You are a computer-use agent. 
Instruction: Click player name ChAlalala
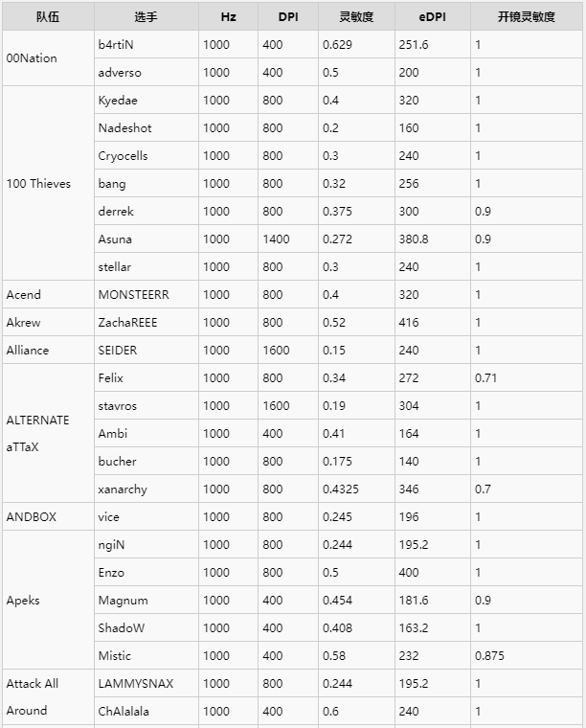[124, 712]
